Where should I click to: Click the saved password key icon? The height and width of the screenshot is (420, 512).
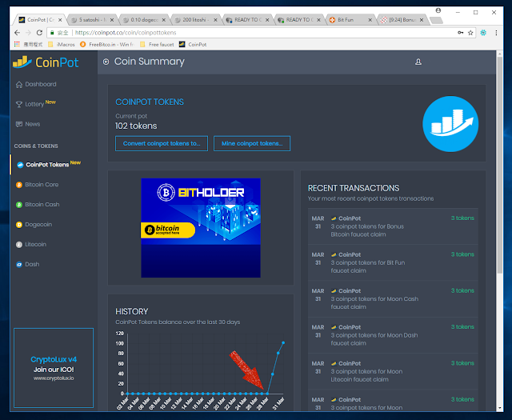(x=461, y=33)
